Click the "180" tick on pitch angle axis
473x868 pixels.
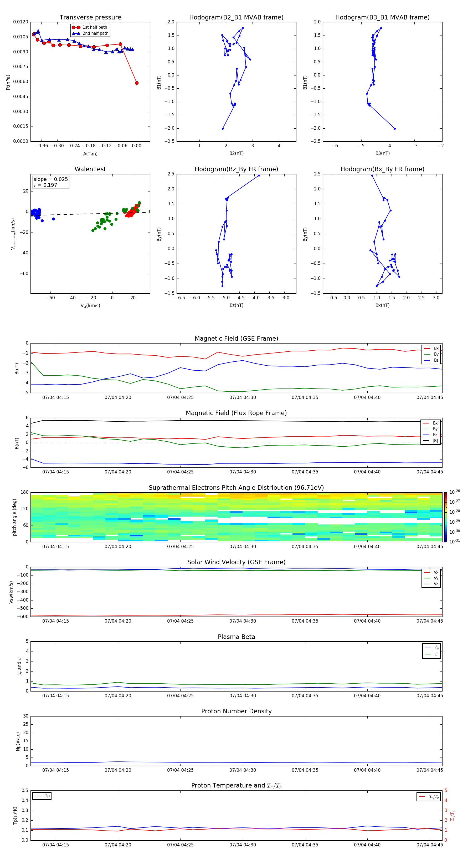(x=25, y=492)
